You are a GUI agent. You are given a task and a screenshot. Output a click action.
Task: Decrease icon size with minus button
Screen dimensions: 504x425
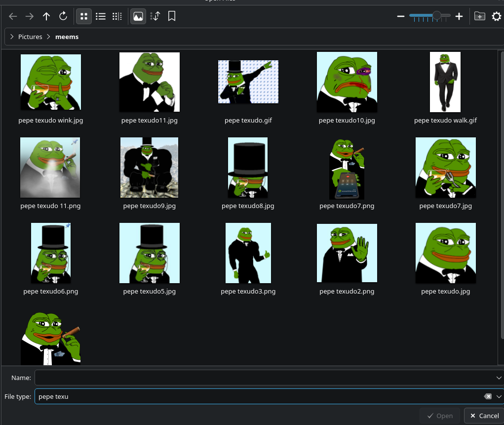[x=400, y=16]
